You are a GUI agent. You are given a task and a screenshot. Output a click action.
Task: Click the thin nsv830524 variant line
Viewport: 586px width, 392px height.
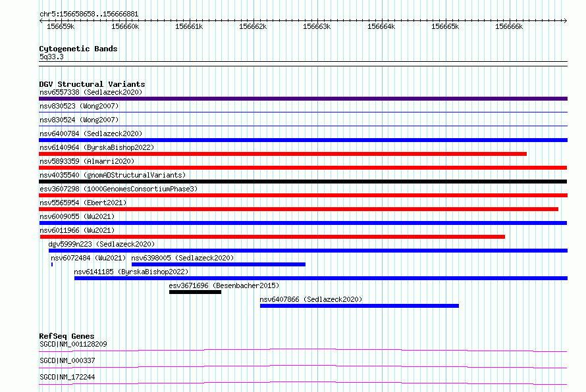303,126
